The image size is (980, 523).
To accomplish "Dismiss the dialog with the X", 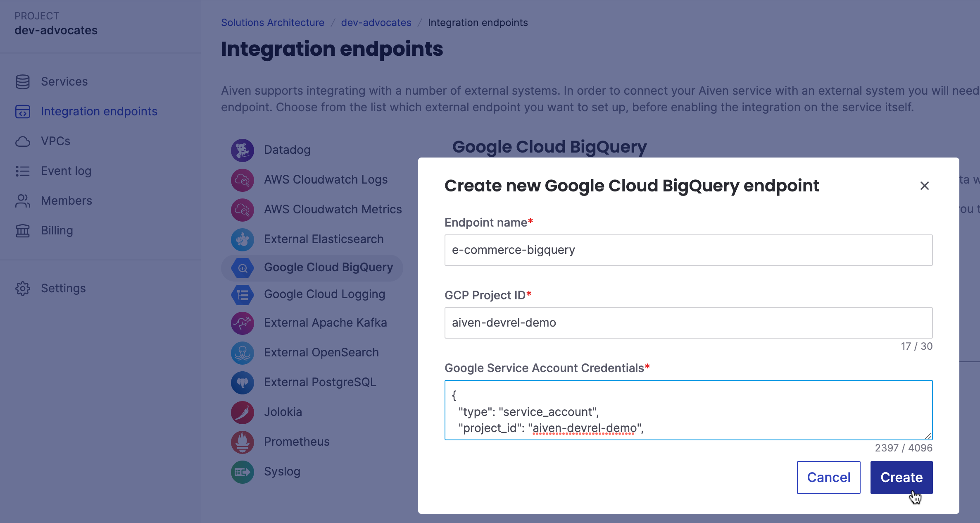I will (x=924, y=186).
